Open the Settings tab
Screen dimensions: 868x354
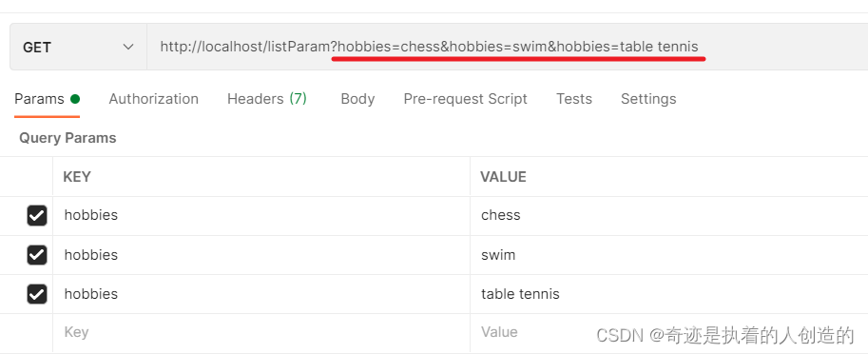tap(648, 99)
